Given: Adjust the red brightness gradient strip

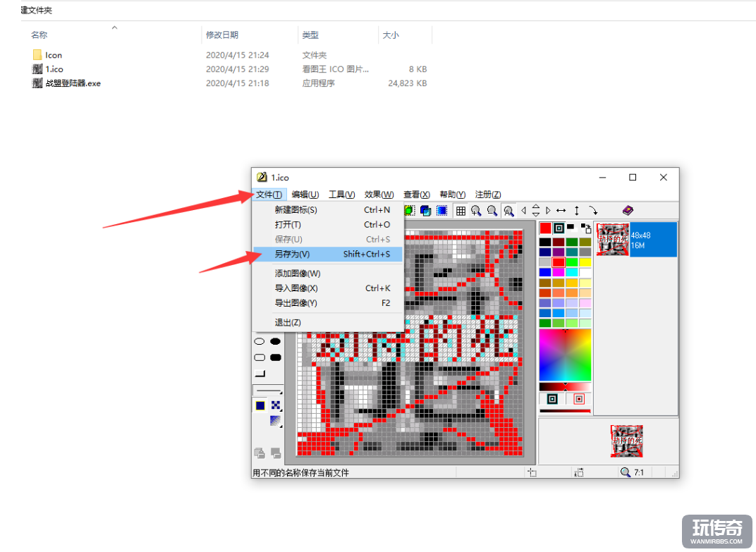Looking at the screenshot, I should pos(565,387).
